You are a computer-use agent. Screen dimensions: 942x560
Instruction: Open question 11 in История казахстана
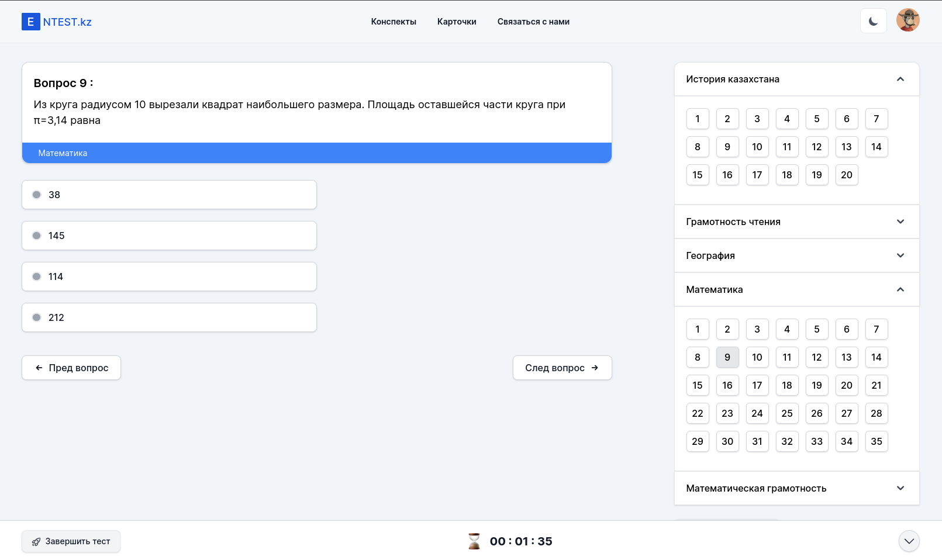pos(787,147)
